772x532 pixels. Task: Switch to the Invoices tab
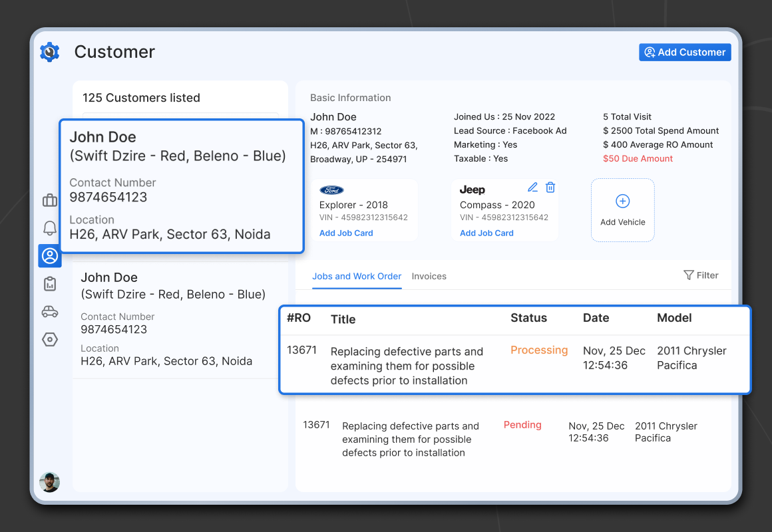pos(429,277)
